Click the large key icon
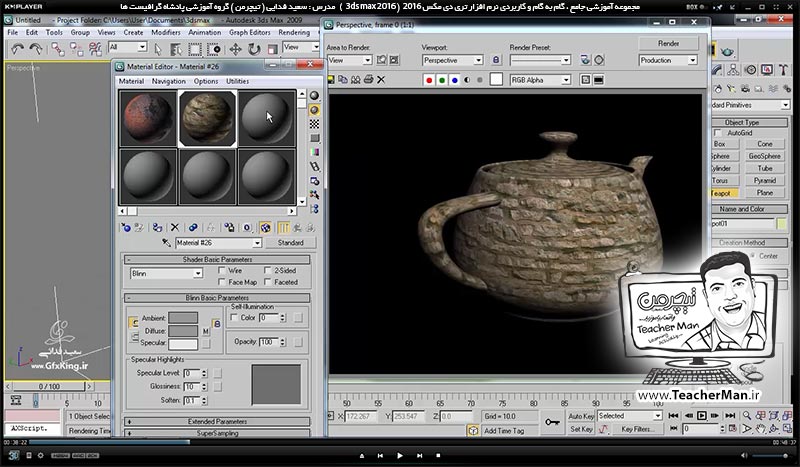 point(552,422)
